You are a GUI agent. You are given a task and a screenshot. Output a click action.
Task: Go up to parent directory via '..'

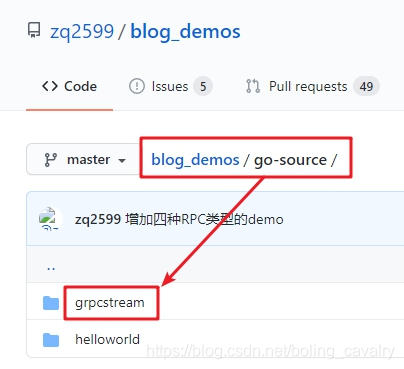click(x=51, y=267)
